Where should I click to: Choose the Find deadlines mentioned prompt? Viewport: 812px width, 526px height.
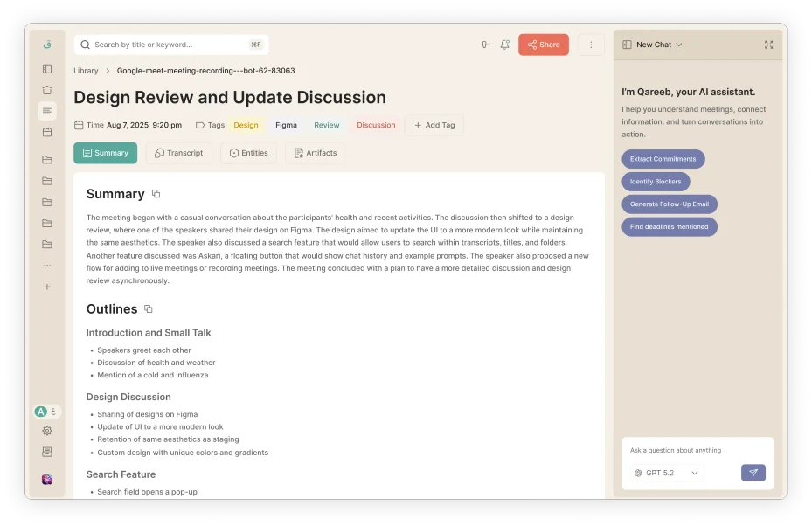(x=669, y=227)
